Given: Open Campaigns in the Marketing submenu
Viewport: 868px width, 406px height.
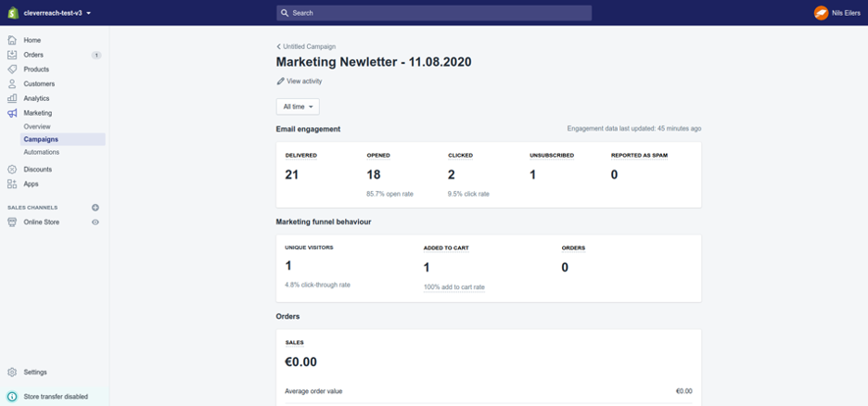Looking at the screenshot, I should 41,139.
